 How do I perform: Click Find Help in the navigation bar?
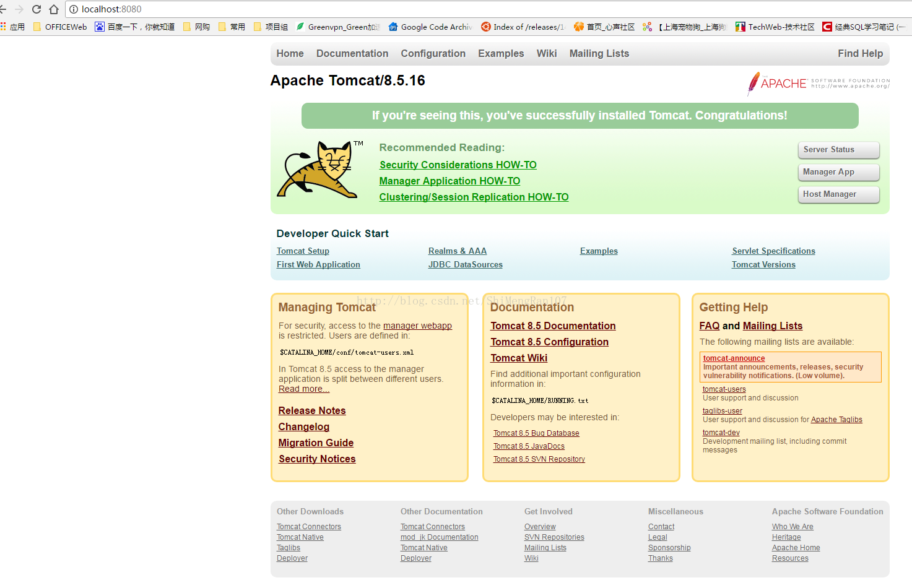(x=861, y=54)
